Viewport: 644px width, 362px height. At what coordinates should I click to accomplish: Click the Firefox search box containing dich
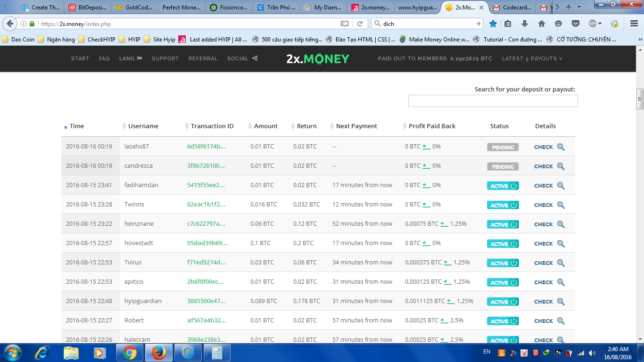tap(428, 24)
